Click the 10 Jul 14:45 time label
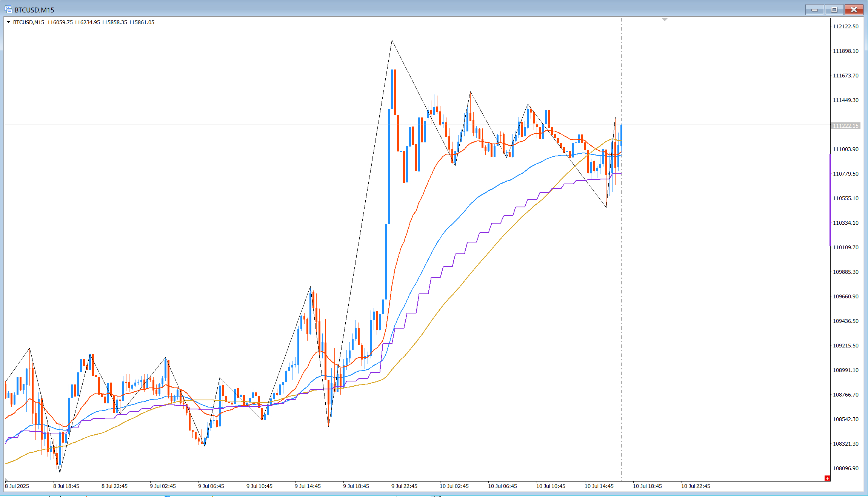Screen dimensions: 868x497 pyautogui.click(x=599, y=486)
